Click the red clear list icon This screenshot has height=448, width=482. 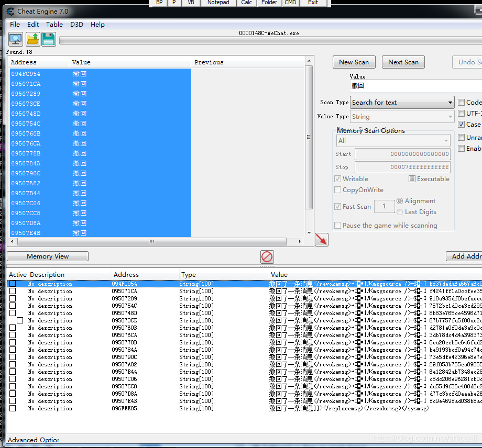tap(267, 256)
